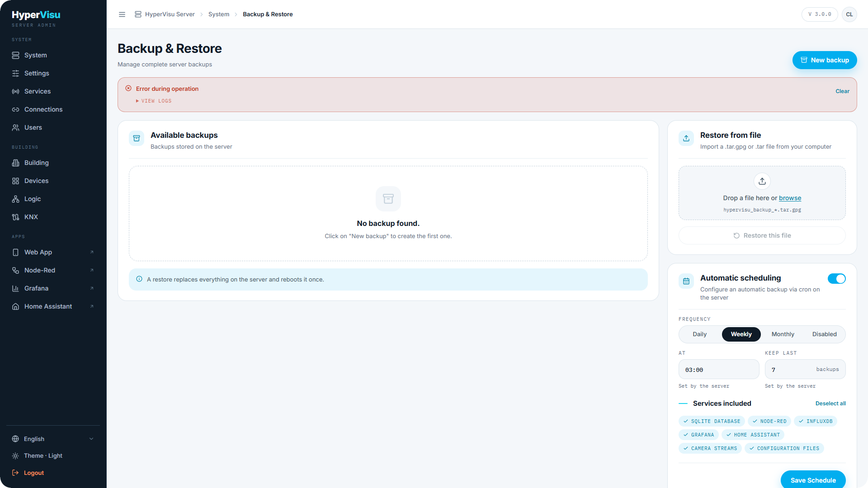Expand VIEW LOGS in error banner

pyautogui.click(x=154, y=101)
